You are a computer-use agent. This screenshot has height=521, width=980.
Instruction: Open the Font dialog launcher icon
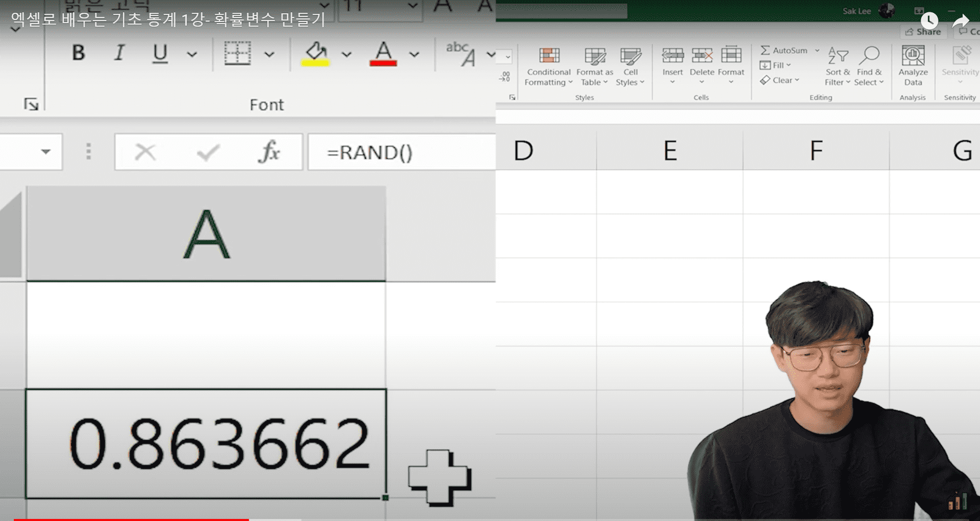point(31,104)
